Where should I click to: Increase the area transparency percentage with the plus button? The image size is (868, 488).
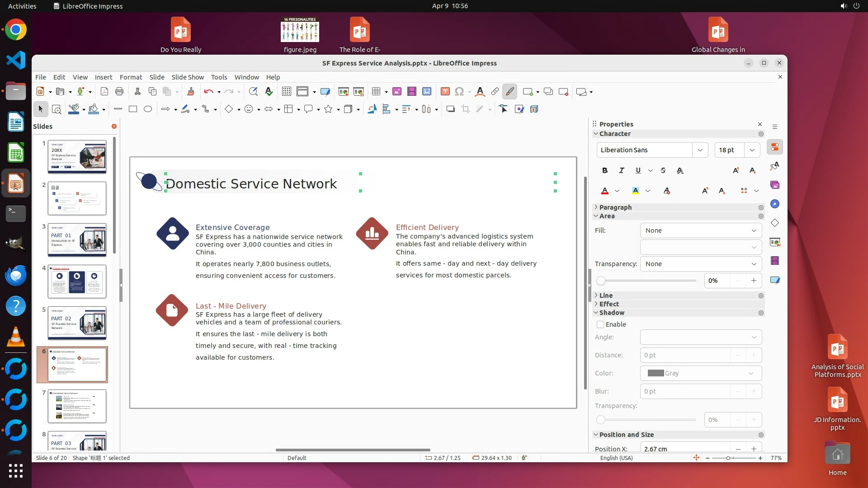coord(754,281)
